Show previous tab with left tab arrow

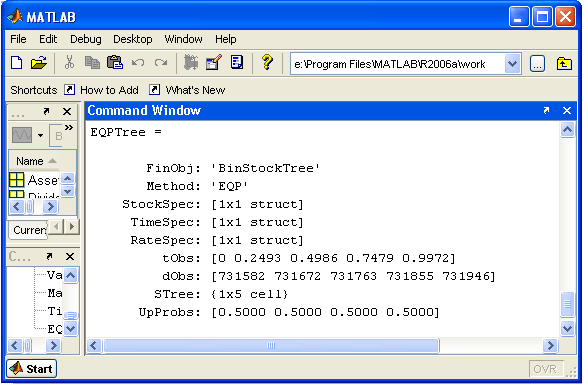57,226
